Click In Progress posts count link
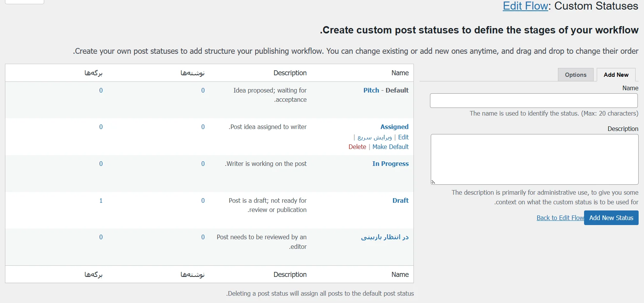The image size is (644, 303). [x=203, y=164]
